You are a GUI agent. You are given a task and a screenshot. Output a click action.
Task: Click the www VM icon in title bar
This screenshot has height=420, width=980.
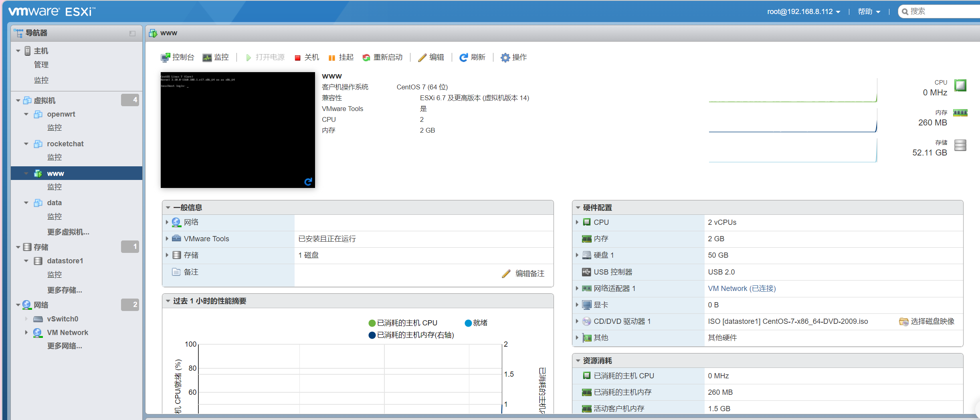tap(153, 33)
